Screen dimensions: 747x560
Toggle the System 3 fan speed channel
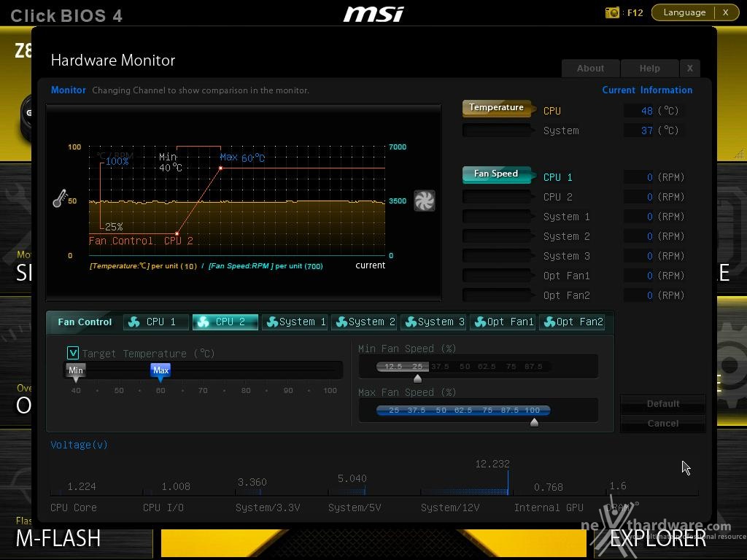tap(496, 256)
